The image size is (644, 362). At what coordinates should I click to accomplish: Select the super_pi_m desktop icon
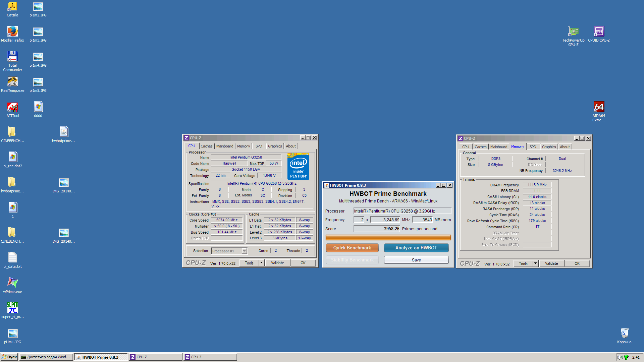tap(12, 311)
